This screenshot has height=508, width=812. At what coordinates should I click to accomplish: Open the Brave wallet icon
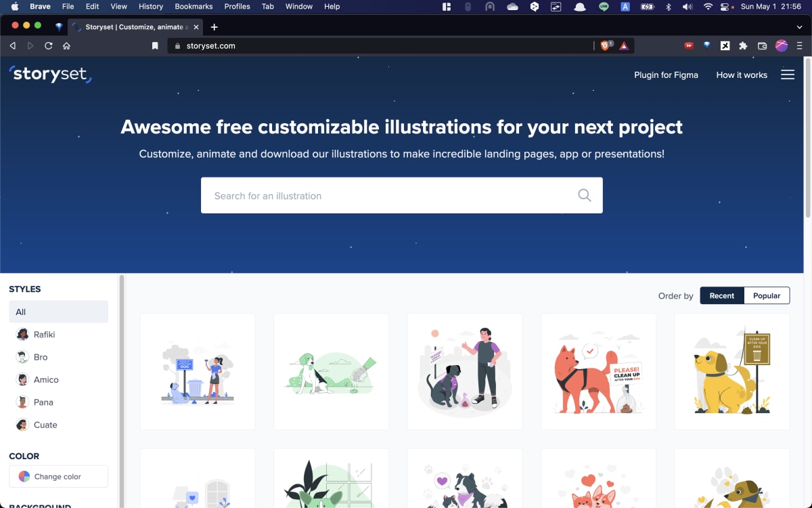click(762, 46)
